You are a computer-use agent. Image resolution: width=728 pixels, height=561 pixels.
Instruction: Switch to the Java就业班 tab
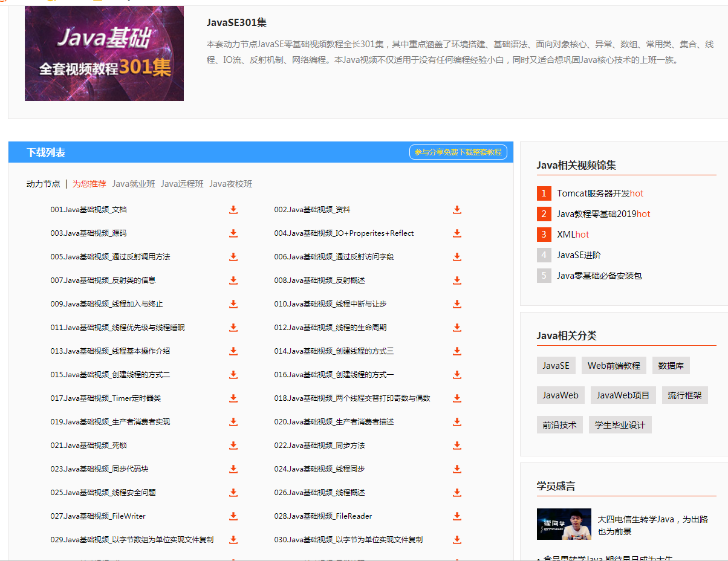134,184
